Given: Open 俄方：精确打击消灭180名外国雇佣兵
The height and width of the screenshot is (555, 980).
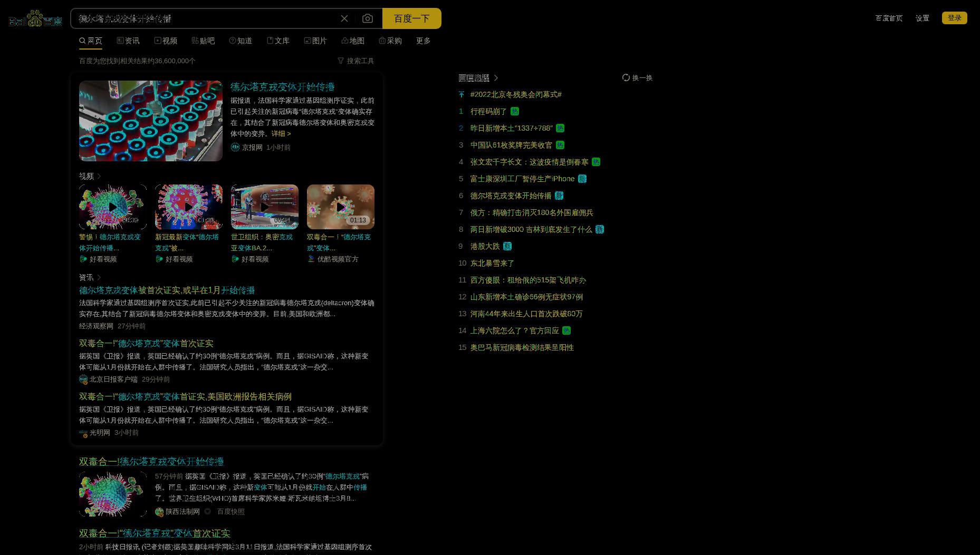Looking at the screenshot, I should click(x=532, y=212).
